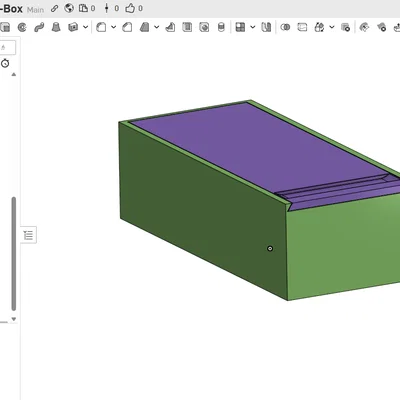Screen dimensions: 400x400
Task: Expand the pattern tool dropdown arrow
Action: pyautogui.click(x=252, y=27)
